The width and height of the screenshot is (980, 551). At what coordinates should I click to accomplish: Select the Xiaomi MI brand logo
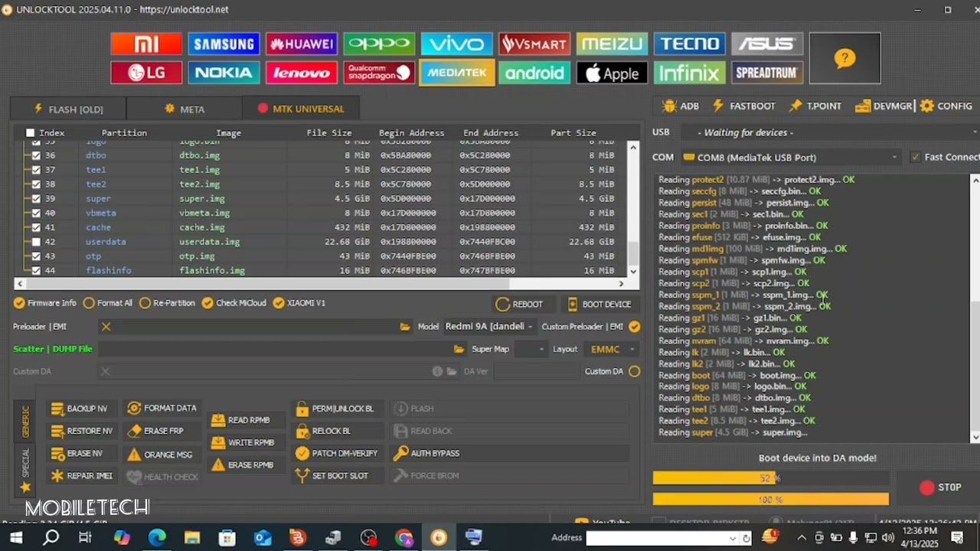point(146,44)
